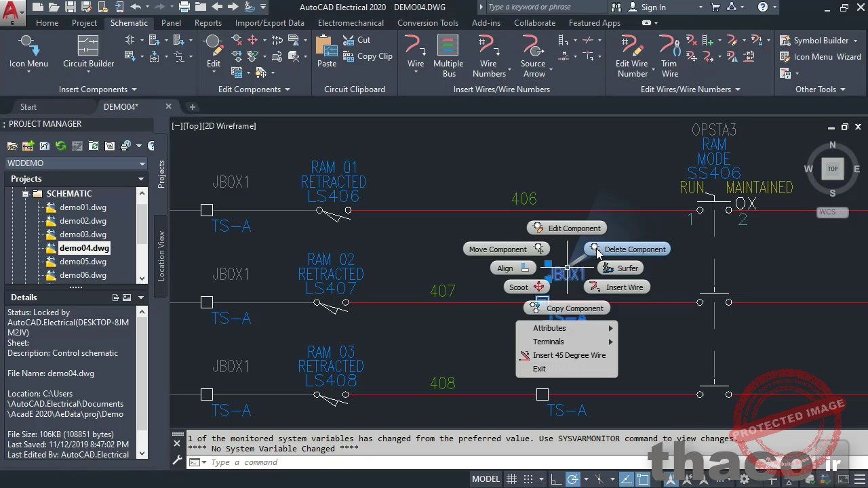Screen dimensions: 868x488
Task: Open the WDDEMO project dropdown
Action: tap(142, 163)
